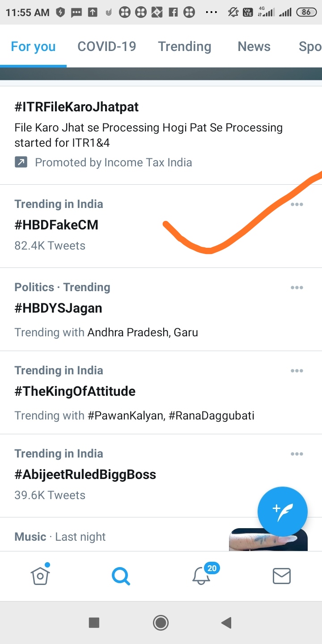The image size is (322, 644).
Task: Tap the promoted arrow icon
Action: coord(21,162)
